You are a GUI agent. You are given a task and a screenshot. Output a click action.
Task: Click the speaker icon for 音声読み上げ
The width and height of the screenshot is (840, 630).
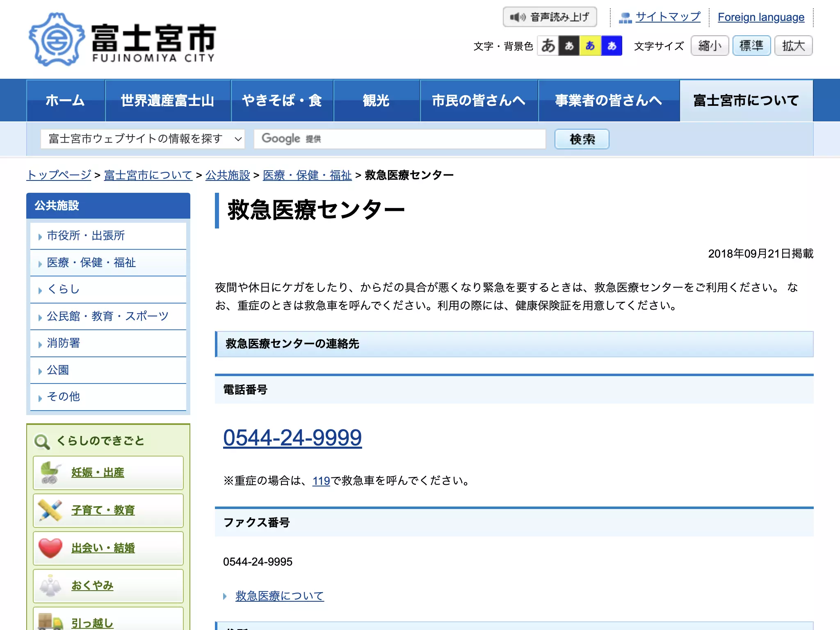pos(517,17)
